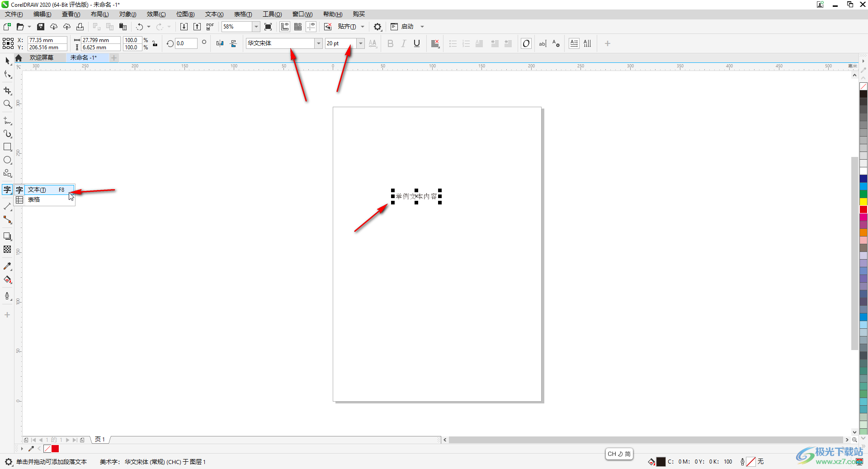Screen dimensions: 868x469
Task: Open the zoom level dropdown arrow
Action: (x=256, y=27)
